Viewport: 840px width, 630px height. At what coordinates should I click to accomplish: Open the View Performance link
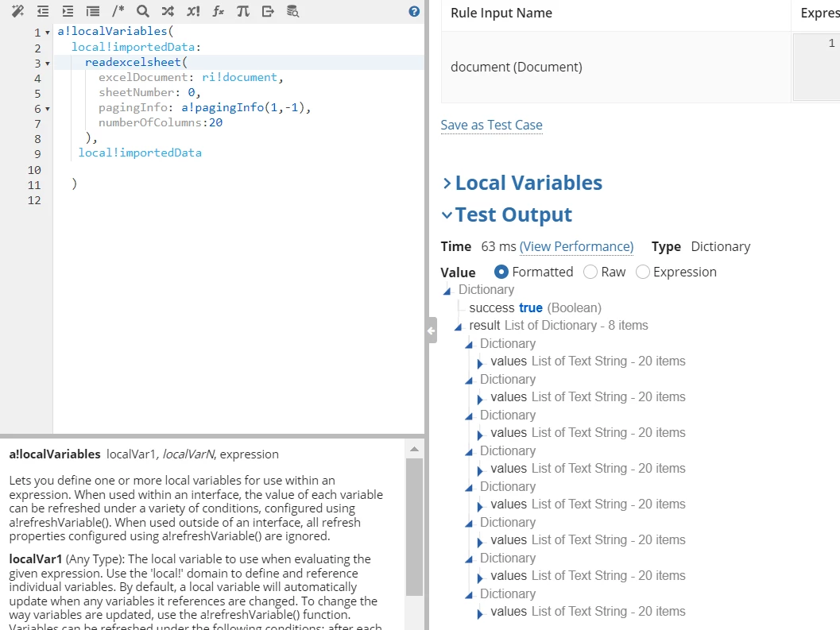coord(576,246)
